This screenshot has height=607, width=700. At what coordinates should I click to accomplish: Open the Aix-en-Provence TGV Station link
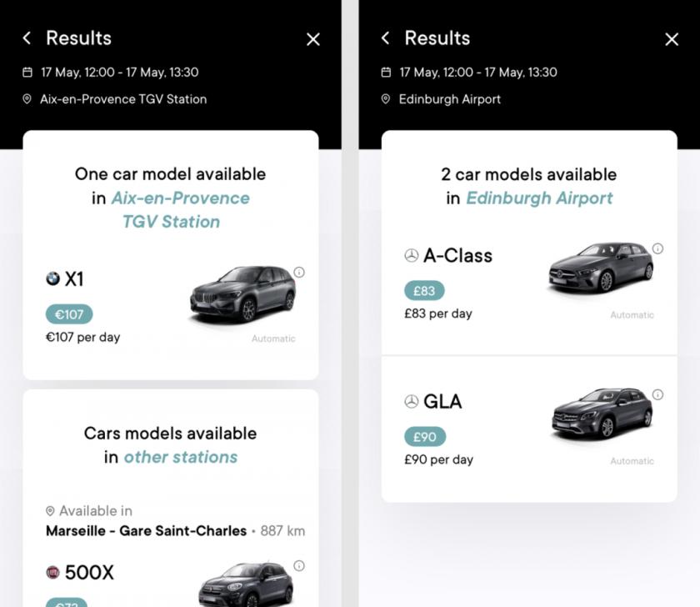tap(180, 210)
